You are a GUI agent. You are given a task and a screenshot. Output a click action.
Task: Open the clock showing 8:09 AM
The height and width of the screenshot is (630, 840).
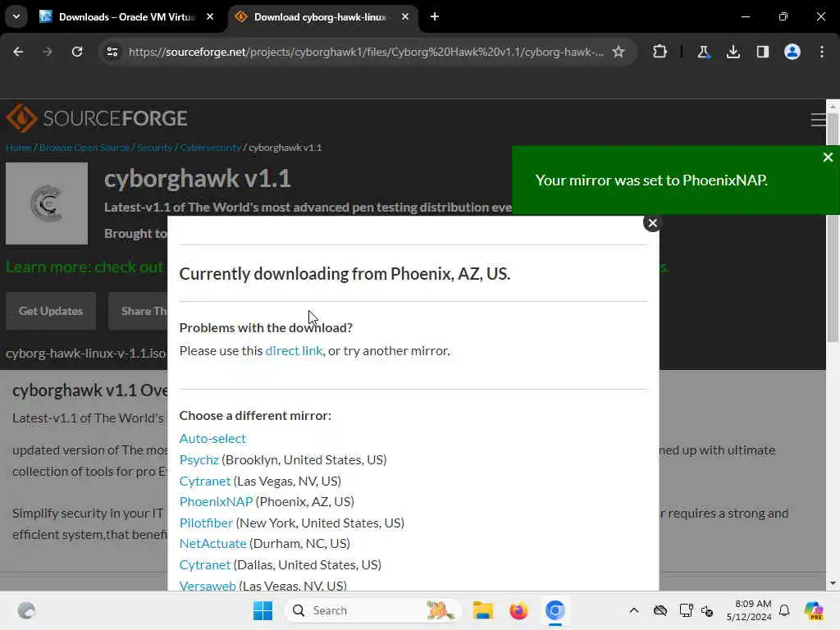[x=748, y=610]
